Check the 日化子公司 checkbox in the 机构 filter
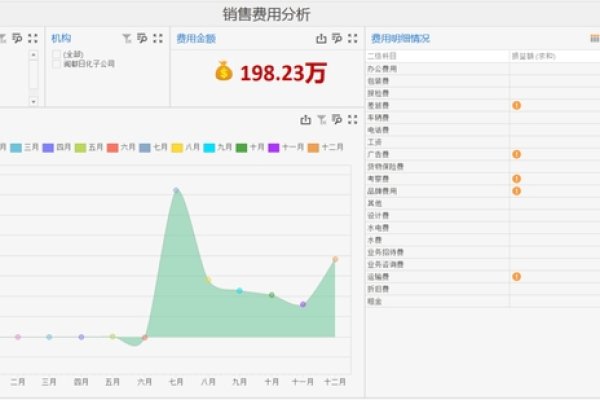 pyautogui.click(x=57, y=64)
